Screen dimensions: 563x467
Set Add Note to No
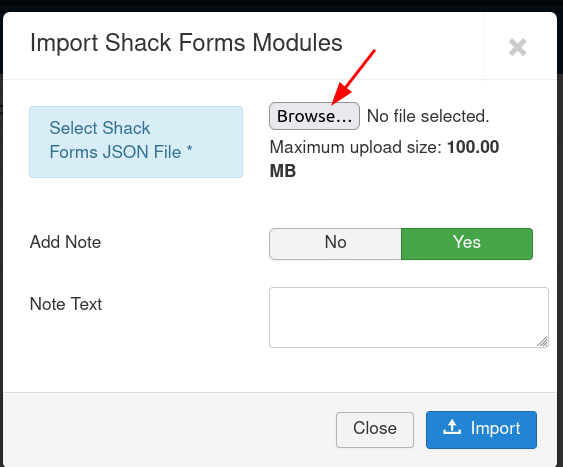pos(335,244)
